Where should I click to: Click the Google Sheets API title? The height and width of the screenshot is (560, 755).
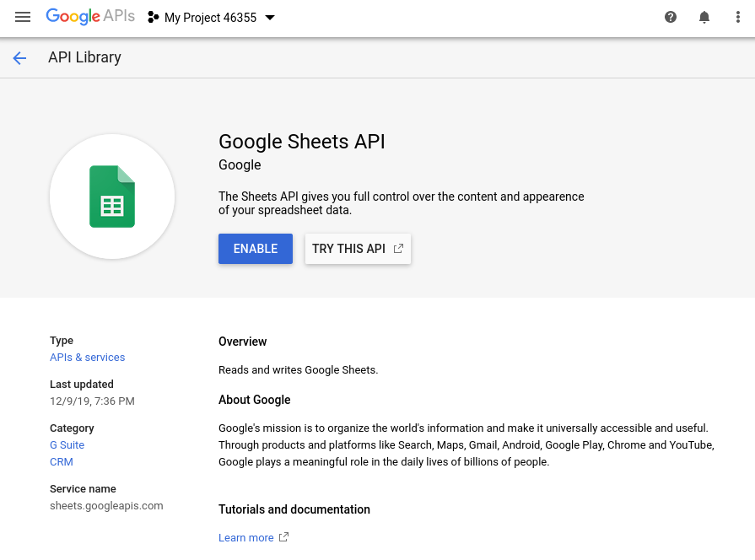click(x=302, y=142)
